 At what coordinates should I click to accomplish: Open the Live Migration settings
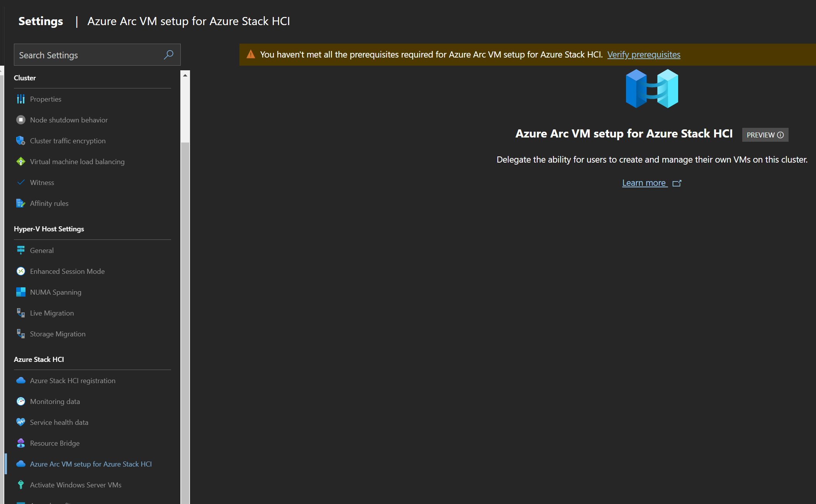pos(52,313)
